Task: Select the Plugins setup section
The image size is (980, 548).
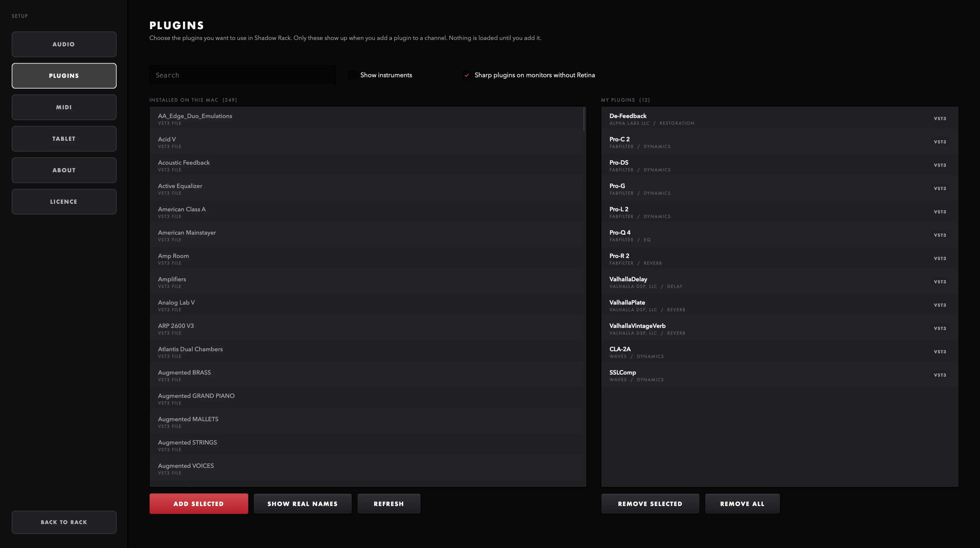Action: [64, 76]
